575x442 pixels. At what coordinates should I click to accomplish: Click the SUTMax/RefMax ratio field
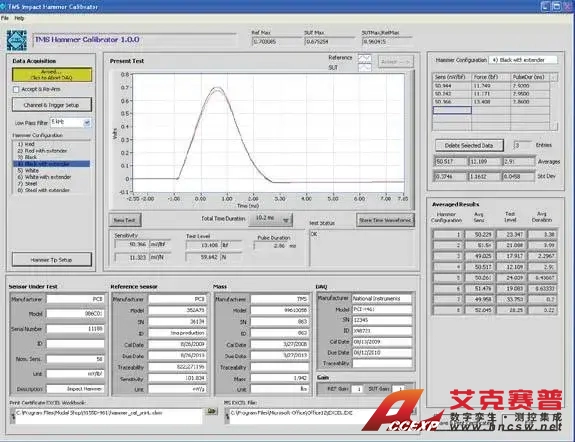[386, 42]
